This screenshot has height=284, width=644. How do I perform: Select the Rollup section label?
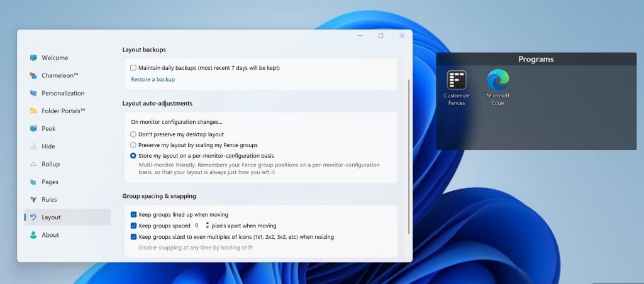[50, 164]
